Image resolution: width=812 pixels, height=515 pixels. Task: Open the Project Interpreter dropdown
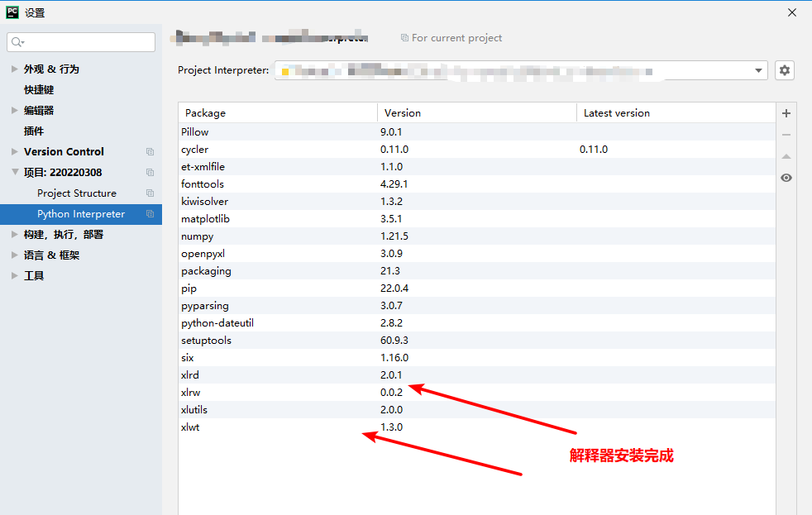tap(758, 70)
